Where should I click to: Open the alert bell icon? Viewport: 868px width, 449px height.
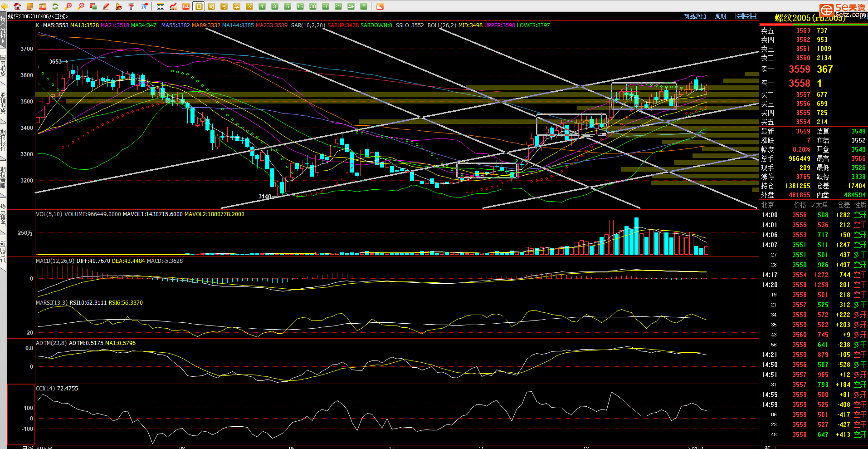pyautogui.click(x=119, y=6)
